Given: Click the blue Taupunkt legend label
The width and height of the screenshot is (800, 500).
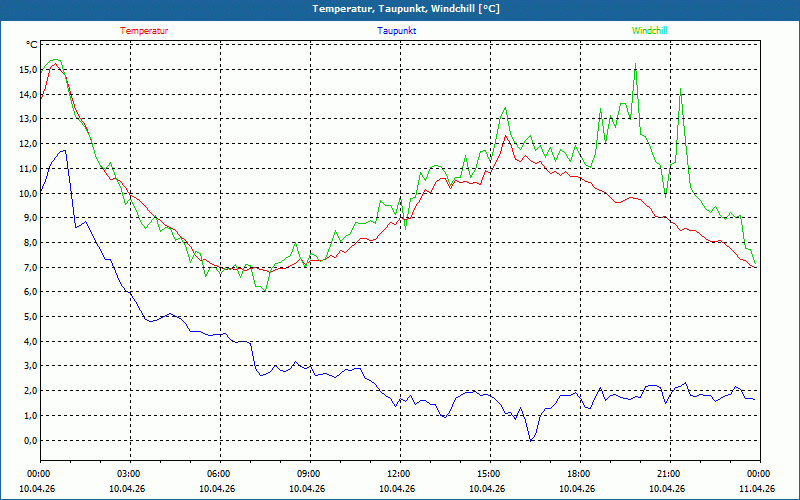Looking at the screenshot, I should point(397,31).
